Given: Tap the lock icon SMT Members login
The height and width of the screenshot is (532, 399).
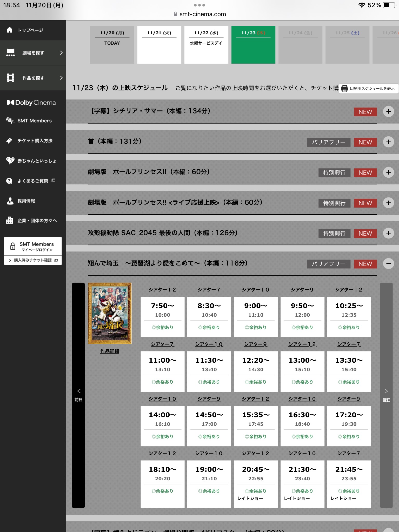Looking at the screenshot, I should click(13, 246).
